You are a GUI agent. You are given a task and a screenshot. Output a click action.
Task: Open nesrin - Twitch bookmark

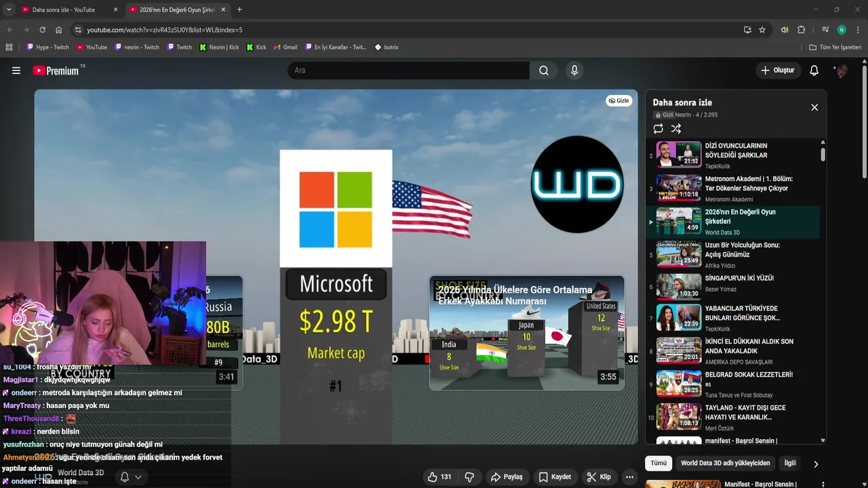point(137,47)
